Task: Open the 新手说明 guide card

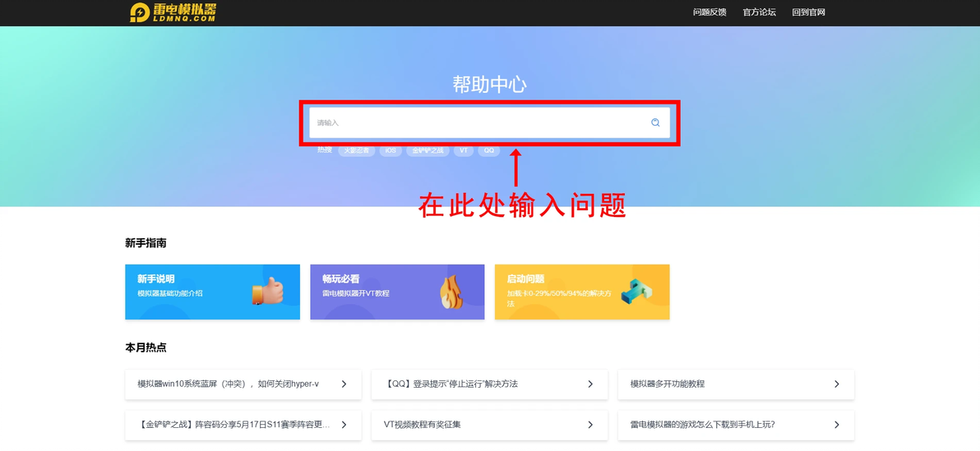Action: pos(212,292)
